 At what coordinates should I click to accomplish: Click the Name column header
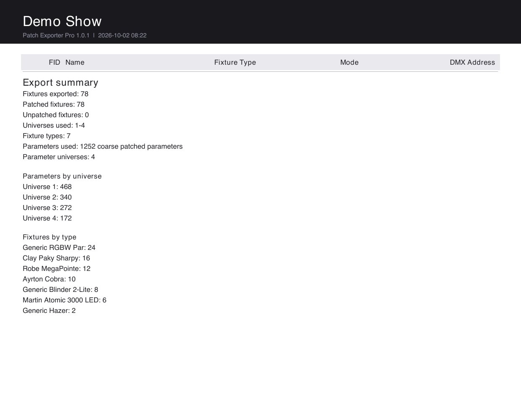point(75,62)
